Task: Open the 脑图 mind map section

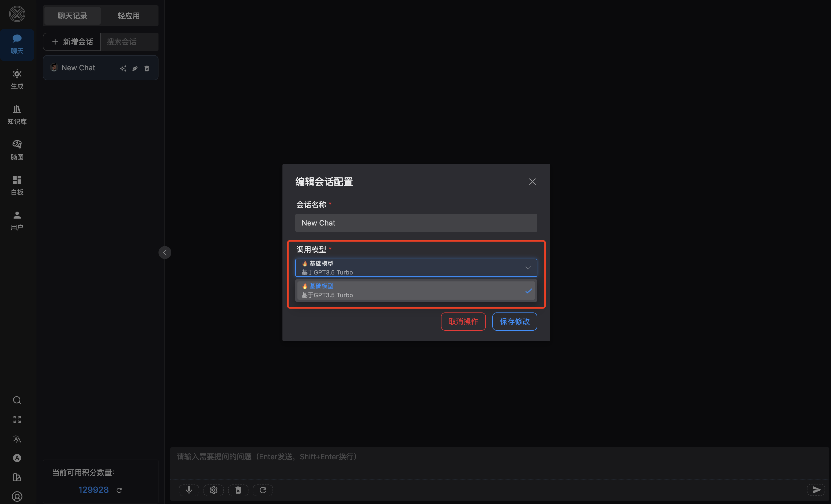Action: pyautogui.click(x=17, y=150)
